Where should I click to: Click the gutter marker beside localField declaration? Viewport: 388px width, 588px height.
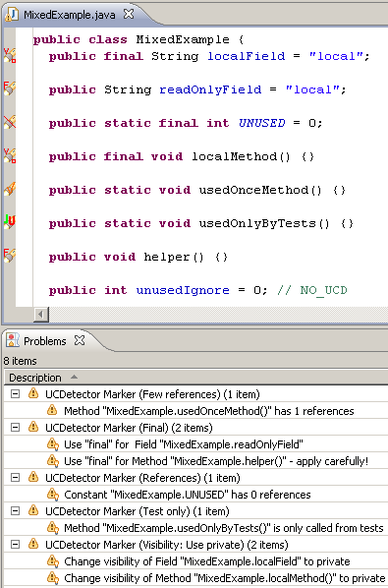[10, 55]
